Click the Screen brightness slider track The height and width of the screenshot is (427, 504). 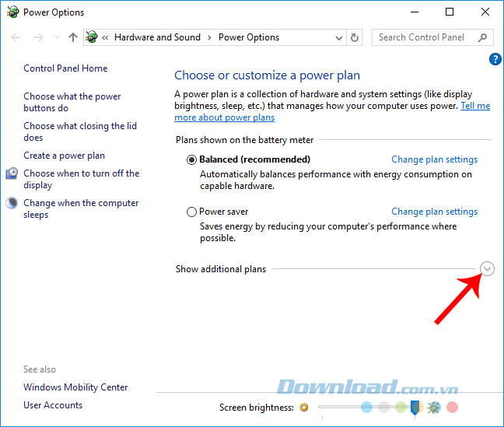pyautogui.click(x=369, y=407)
